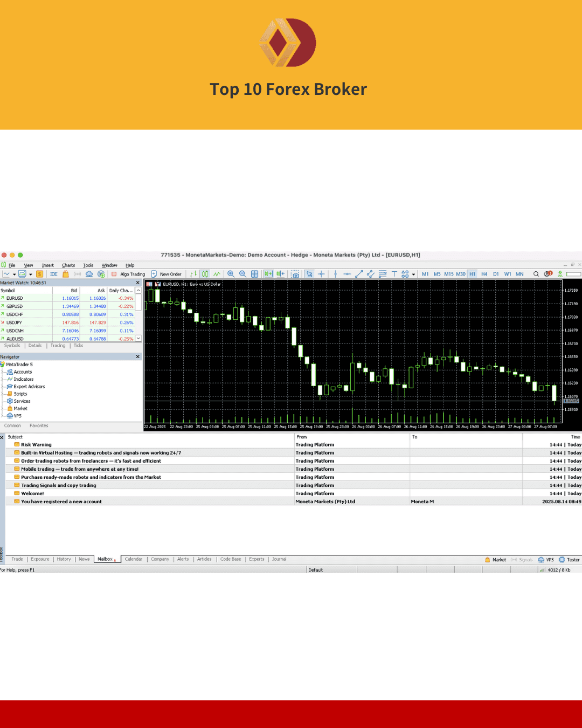The width and height of the screenshot is (582, 728).
Task: Toggle Algo Trading on
Action: tap(128, 274)
